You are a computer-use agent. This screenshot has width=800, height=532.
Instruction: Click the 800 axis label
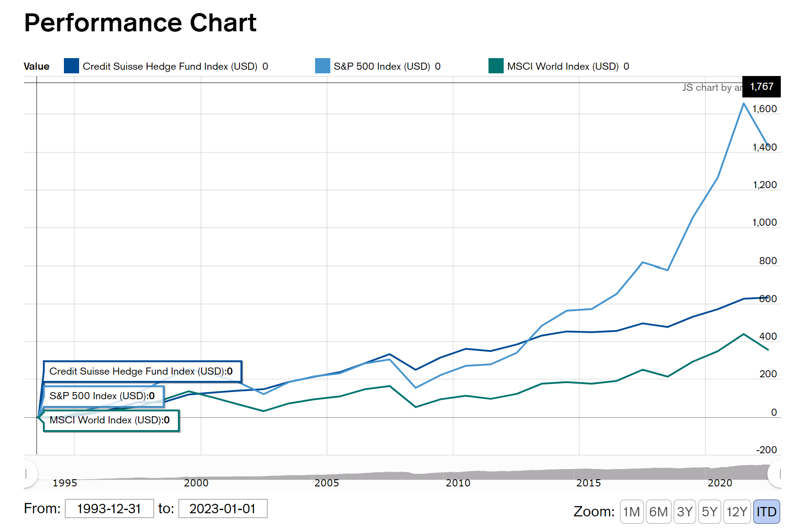[768, 261]
